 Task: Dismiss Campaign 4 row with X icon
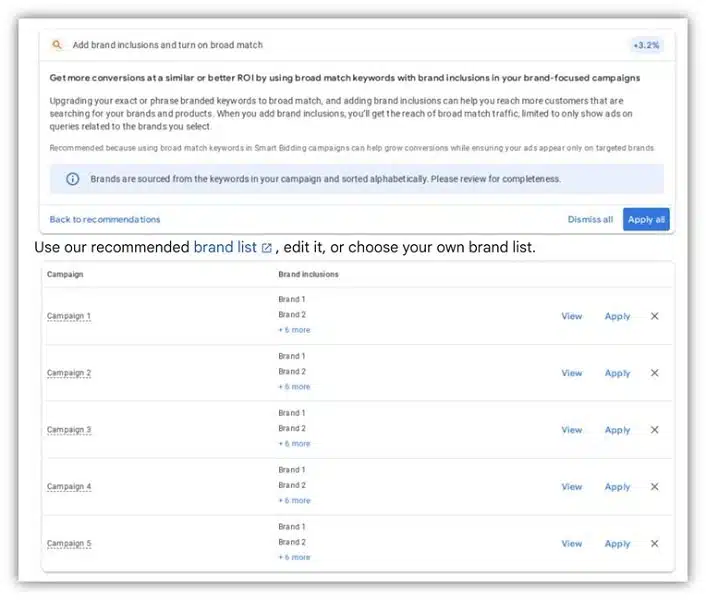click(x=655, y=487)
